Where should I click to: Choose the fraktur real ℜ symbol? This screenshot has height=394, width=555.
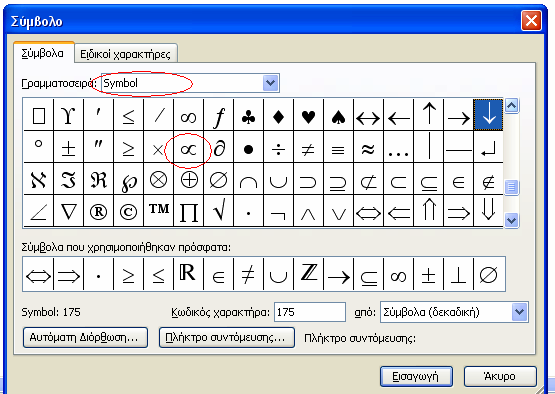click(x=98, y=179)
